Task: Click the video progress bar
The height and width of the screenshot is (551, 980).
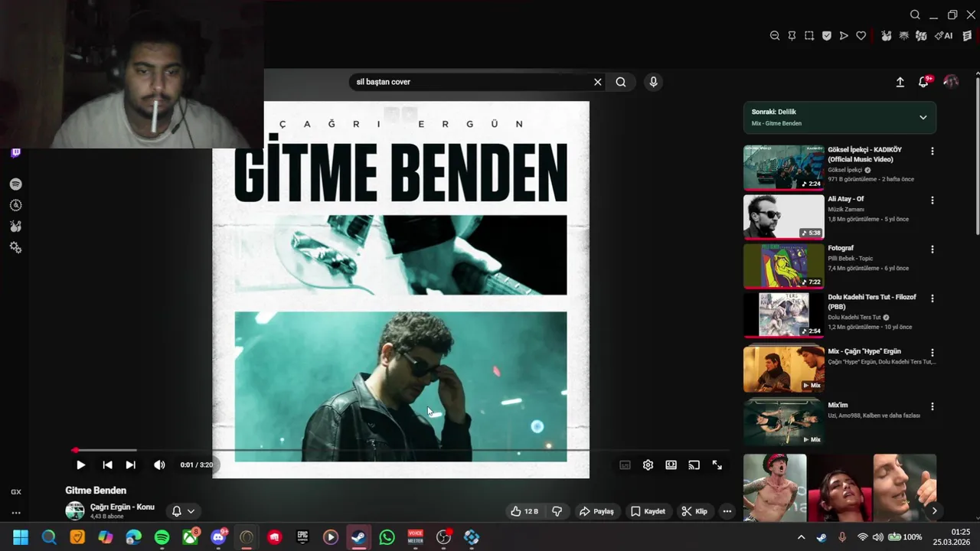Action: (x=401, y=450)
